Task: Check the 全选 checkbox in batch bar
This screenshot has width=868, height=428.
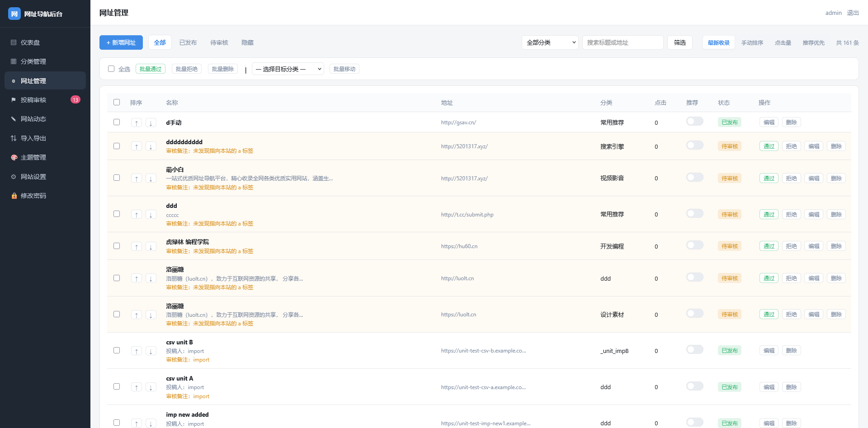Action: (111, 69)
